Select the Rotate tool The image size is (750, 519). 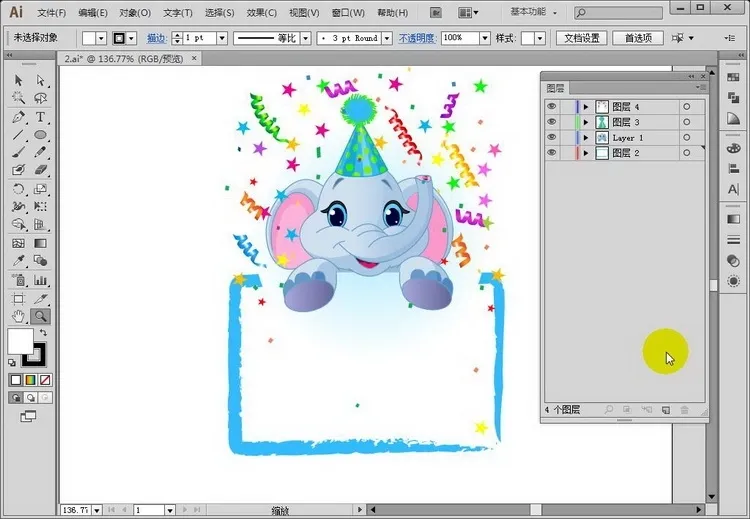tap(18, 189)
